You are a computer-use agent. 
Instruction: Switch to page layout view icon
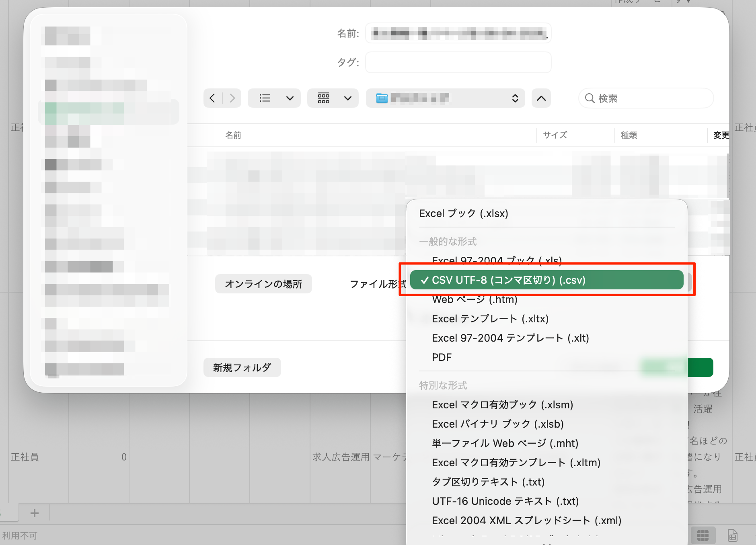[733, 535]
